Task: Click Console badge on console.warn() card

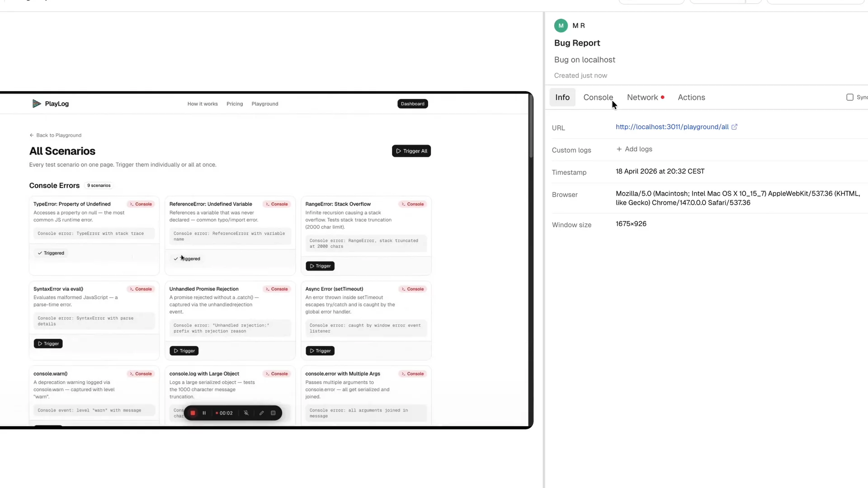Action: (x=141, y=374)
